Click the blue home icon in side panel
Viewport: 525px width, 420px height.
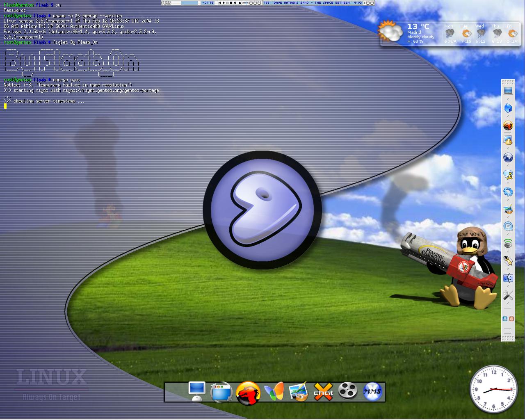(x=508, y=108)
